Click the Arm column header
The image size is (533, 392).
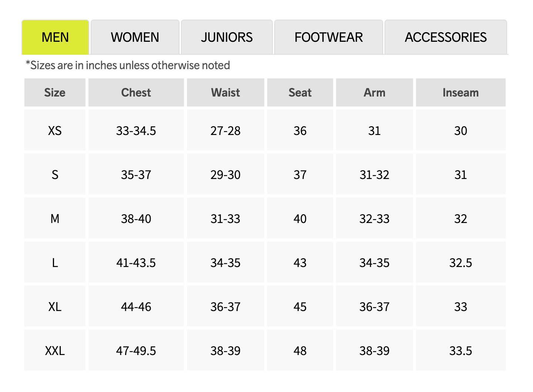(x=374, y=92)
